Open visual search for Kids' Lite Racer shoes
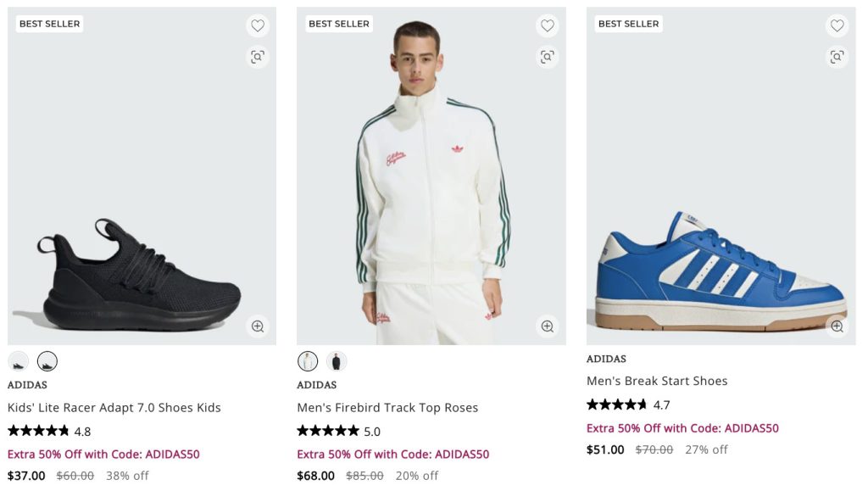868x502 pixels. pyautogui.click(x=258, y=57)
